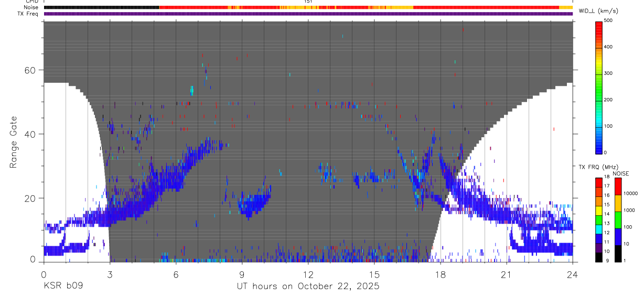Image resolution: width=644 pixels, height=297 pixels.
Task: Select the "11" tick on TX FRQ legend
Action: coord(607,242)
